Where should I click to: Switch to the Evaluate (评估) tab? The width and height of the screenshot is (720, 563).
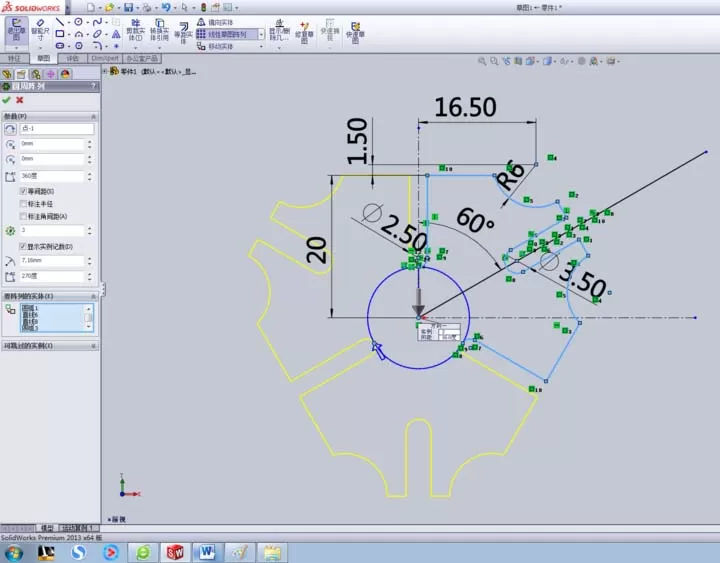click(x=73, y=58)
